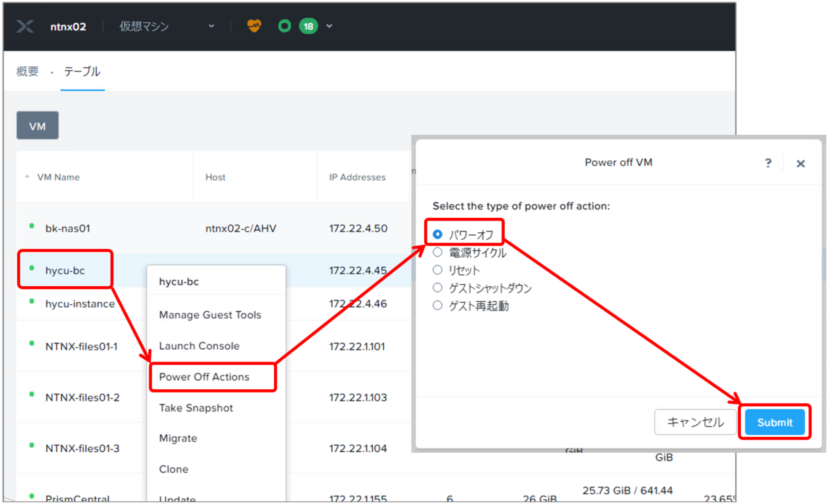Sort by the VM Name column header

pyautogui.click(x=58, y=177)
